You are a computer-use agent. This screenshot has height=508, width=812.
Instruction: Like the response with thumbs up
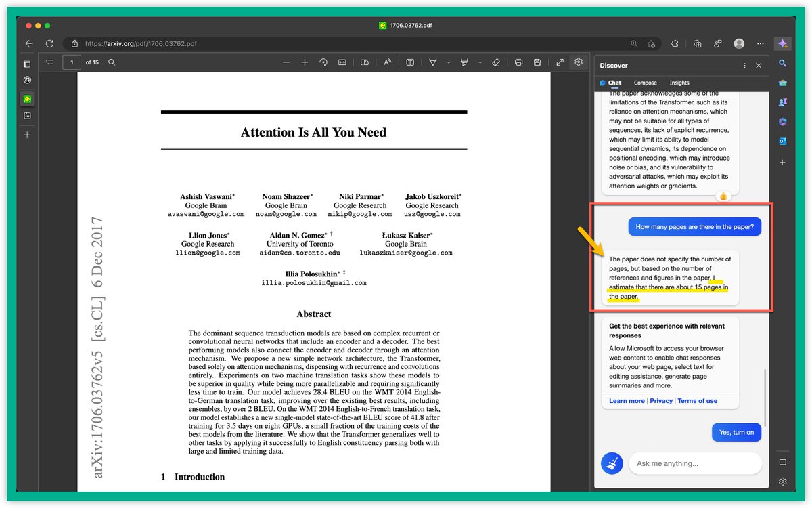coord(723,196)
